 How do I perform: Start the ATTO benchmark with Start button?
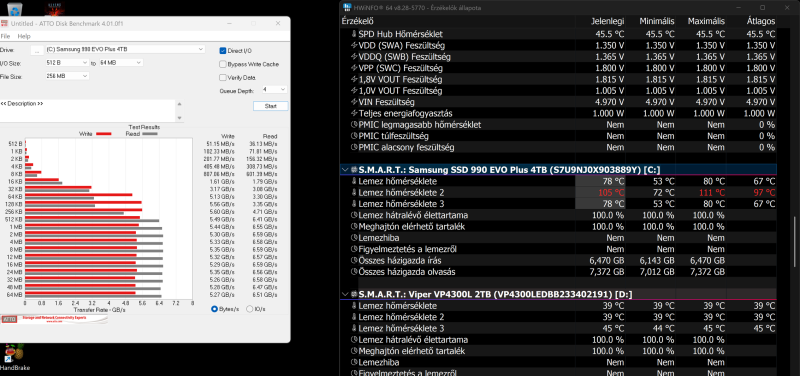click(270, 106)
